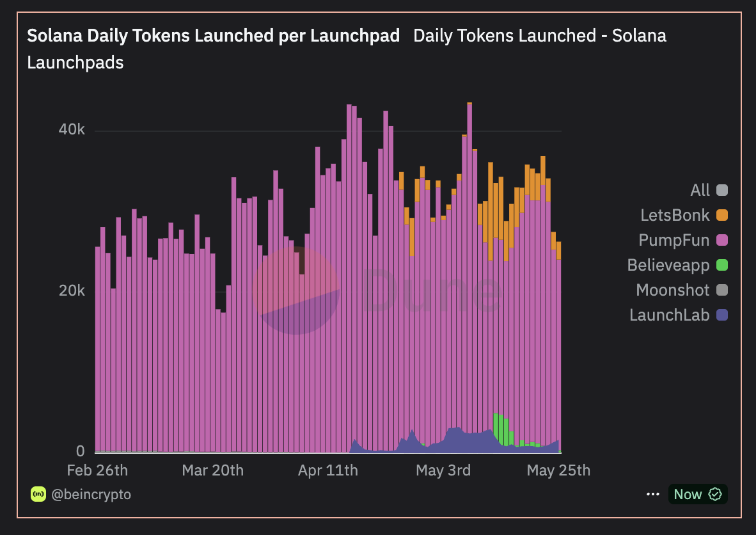Image resolution: width=756 pixels, height=535 pixels.
Task: Toggle the LetsBonk series off
Action: pyautogui.click(x=675, y=215)
